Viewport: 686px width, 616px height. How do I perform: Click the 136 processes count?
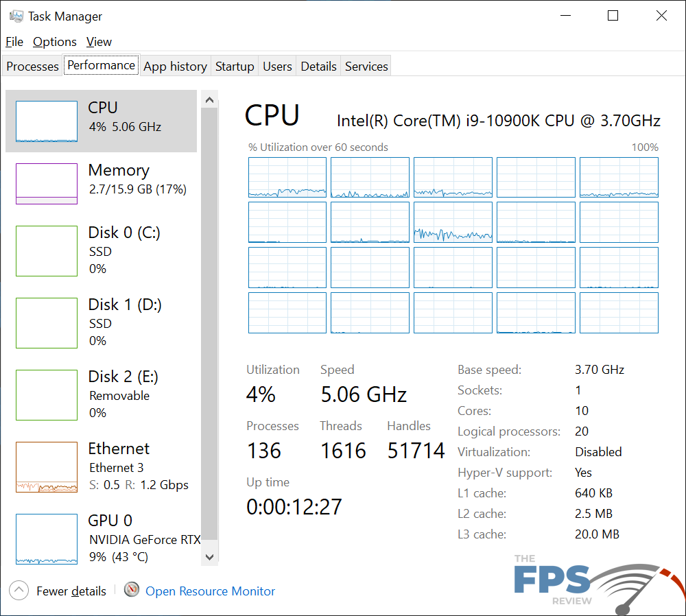[264, 451]
